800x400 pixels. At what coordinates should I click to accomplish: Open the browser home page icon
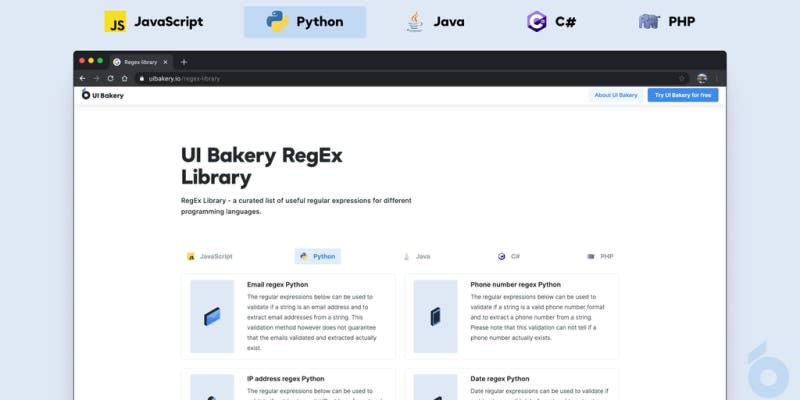(124, 78)
